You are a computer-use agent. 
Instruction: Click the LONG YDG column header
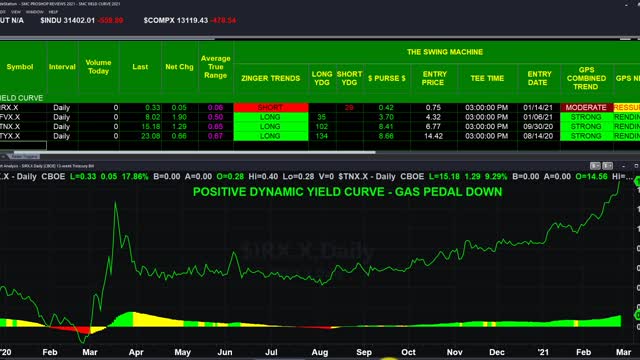tap(322, 78)
